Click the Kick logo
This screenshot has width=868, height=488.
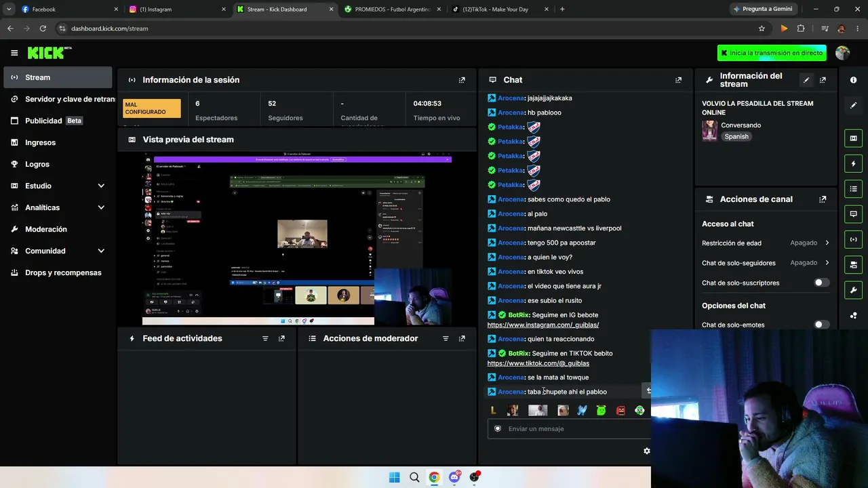click(x=49, y=53)
